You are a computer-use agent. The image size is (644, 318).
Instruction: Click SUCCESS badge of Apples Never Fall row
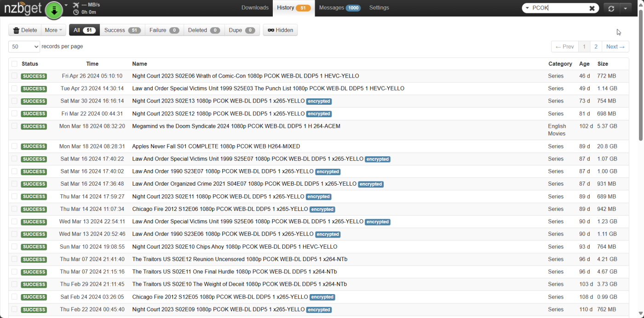click(34, 147)
